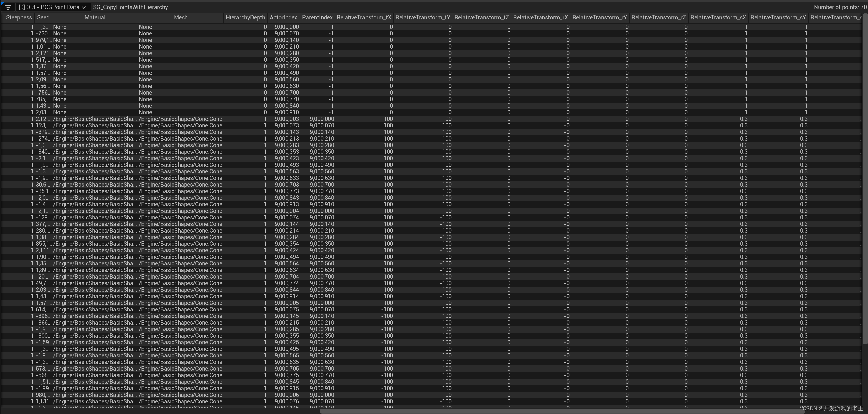Click the RelativeTransform_tZ column header
868x414 pixels.
point(481,17)
